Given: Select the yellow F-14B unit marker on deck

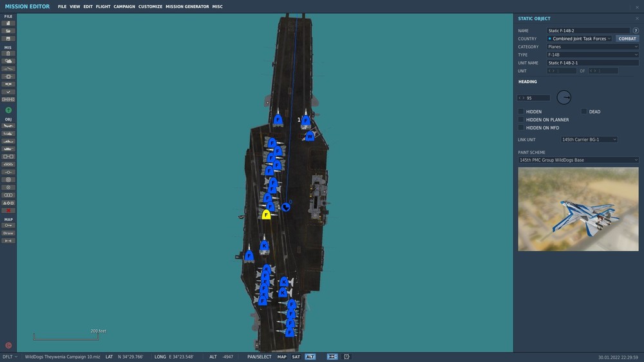Looking at the screenshot, I should coord(266,214).
